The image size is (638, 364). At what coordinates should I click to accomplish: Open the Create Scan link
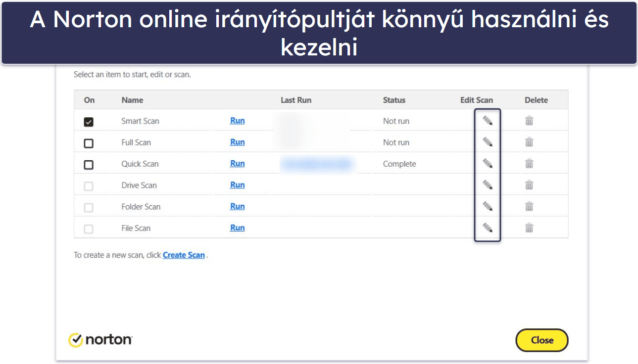[x=184, y=255]
